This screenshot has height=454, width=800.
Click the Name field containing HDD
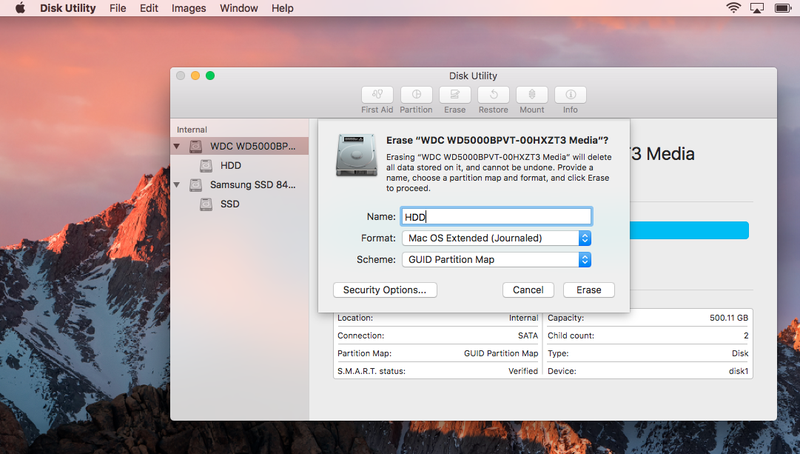click(496, 217)
